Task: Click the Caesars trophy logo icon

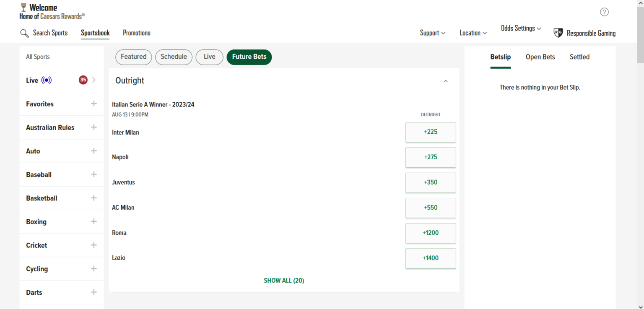Action: click(23, 7)
